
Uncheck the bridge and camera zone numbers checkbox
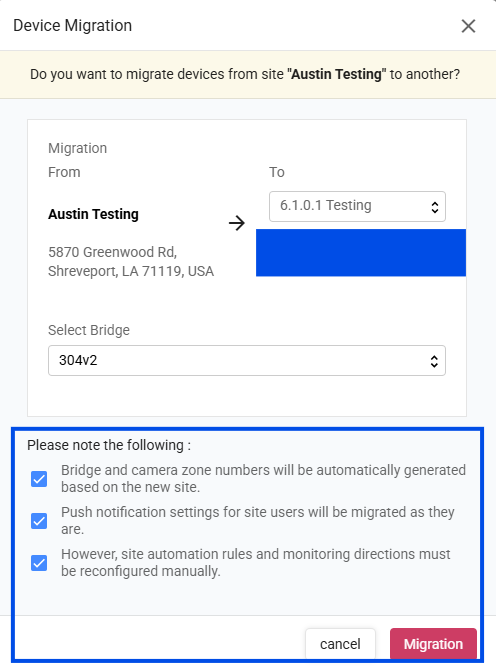[x=39, y=479]
